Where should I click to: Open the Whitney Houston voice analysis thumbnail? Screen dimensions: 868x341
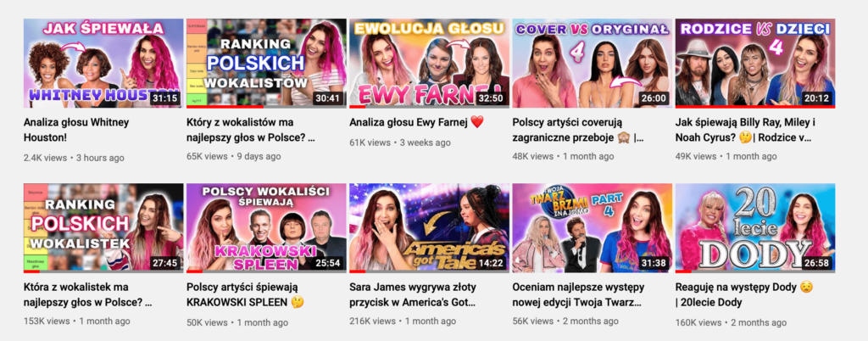[x=103, y=63]
